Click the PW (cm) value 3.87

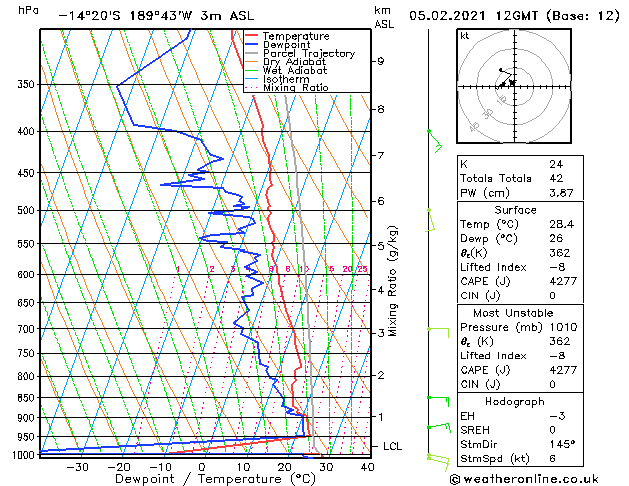point(561,193)
